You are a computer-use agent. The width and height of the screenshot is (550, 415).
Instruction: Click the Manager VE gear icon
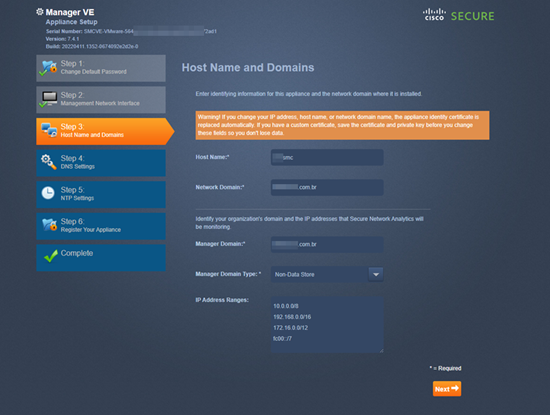coord(40,12)
